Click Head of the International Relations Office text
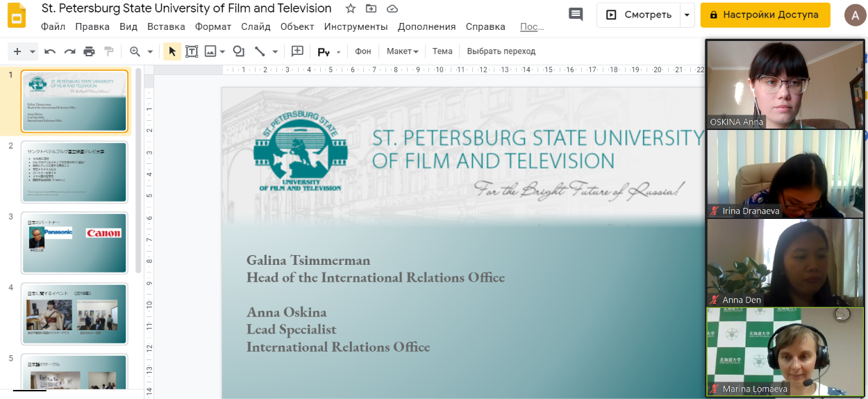 (376, 277)
